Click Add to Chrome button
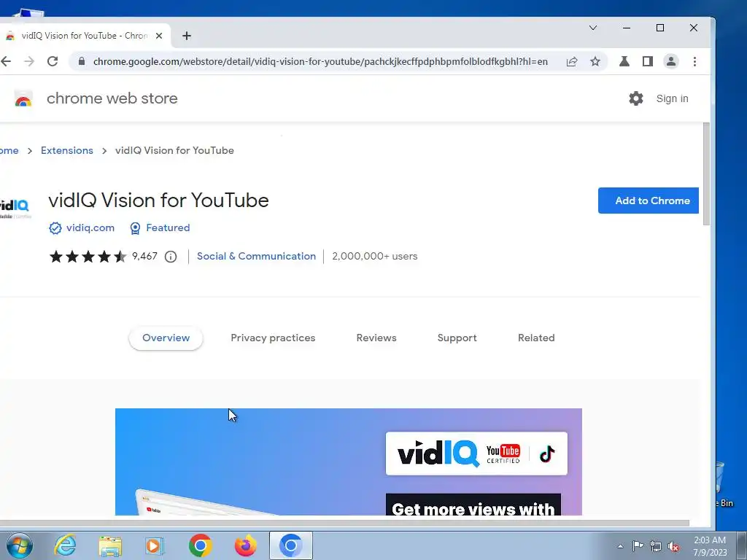Image resolution: width=747 pixels, height=560 pixels. [649, 201]
